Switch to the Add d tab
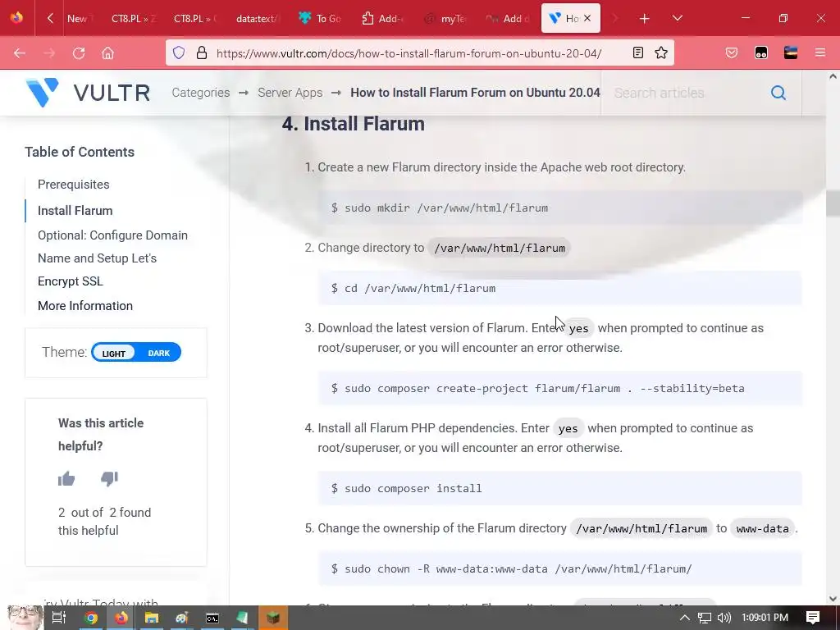This screenshot has height=630, width=840. 507,19
